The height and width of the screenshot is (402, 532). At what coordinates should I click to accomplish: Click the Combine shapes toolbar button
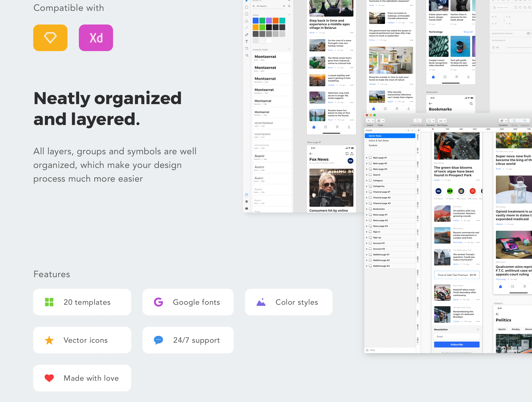[x=503, y=121]
